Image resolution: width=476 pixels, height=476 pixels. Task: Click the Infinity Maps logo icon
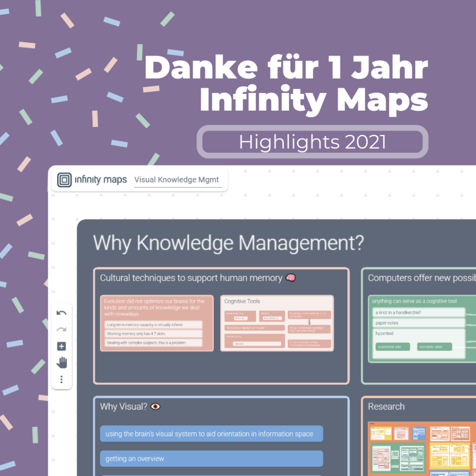point(64,179)
